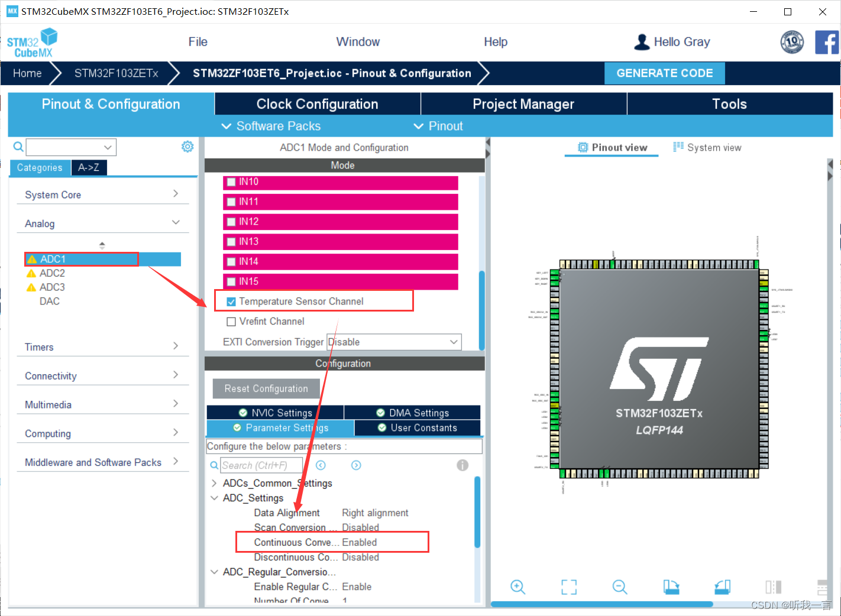Viewport: 841px width, 616px height.
Task: Open the Window menu
Action: pos(358,42)
